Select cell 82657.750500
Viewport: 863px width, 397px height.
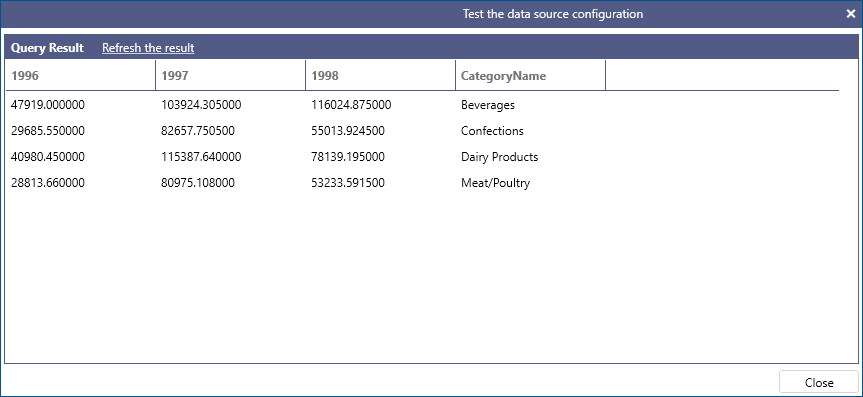pos(198,131)
